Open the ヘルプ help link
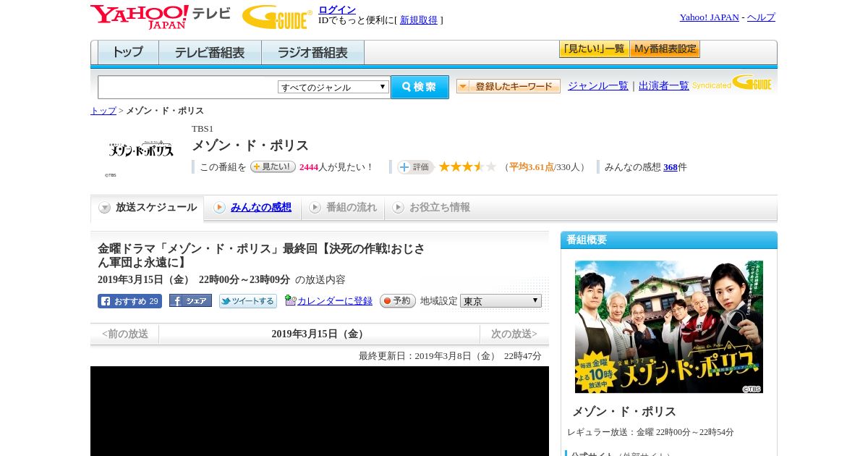 761,17
